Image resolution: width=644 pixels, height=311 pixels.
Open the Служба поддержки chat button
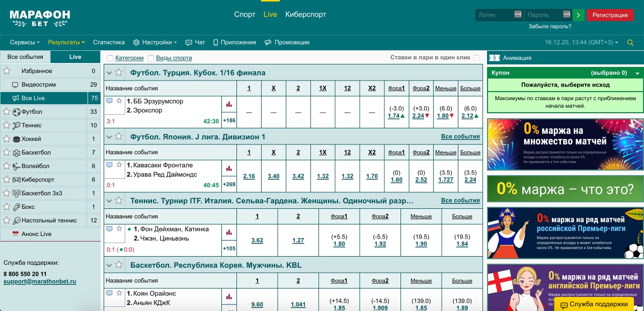[594, 304]
